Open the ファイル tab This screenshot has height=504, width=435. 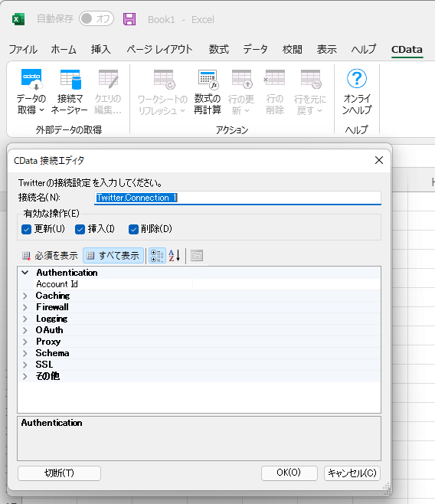(x=23, y=50)
